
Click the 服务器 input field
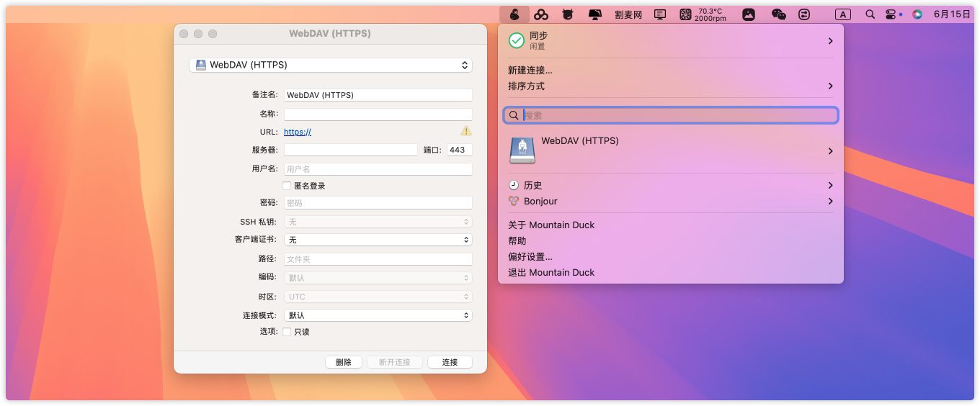click(350, 150)
